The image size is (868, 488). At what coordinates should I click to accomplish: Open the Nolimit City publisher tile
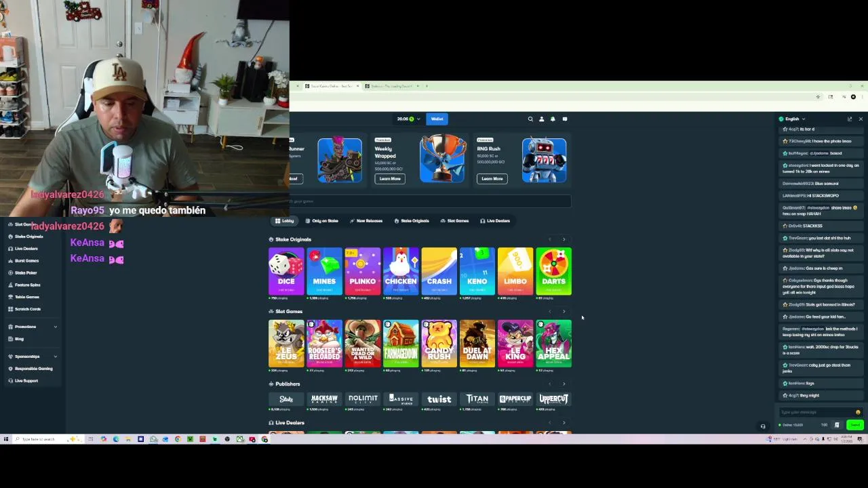[x=363, y=399]
